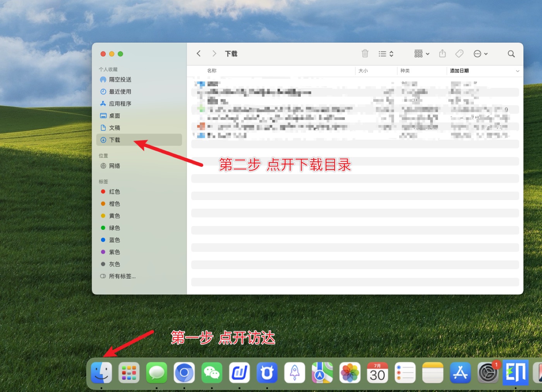The image size is (542, 392).
Task: Launch Photos from the Dock
Action: pos(350,373)
